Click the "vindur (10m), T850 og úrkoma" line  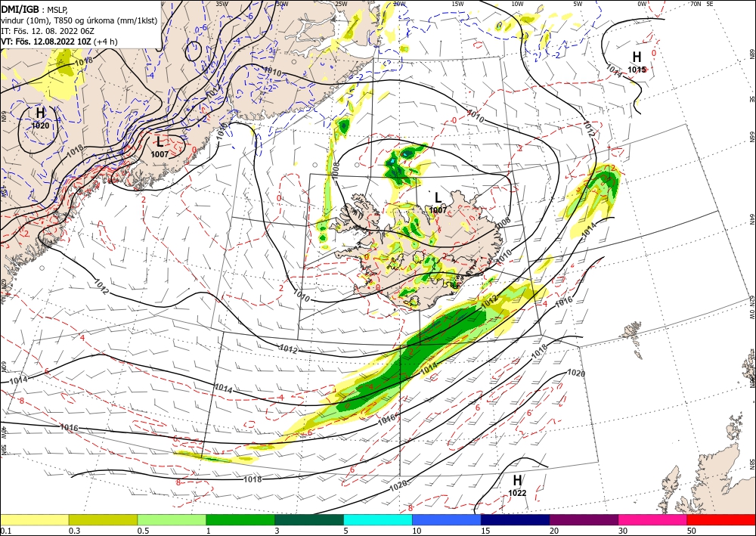[x=79, y=20]
